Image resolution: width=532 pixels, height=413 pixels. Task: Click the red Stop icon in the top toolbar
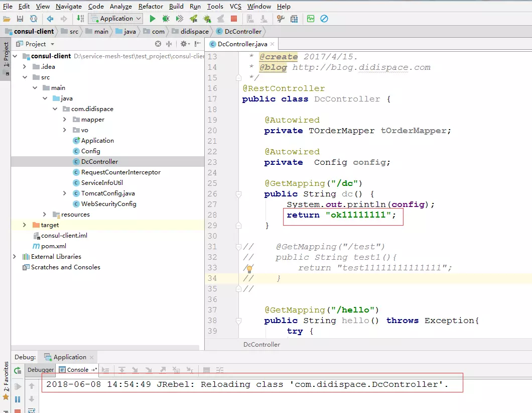point(233,19)
